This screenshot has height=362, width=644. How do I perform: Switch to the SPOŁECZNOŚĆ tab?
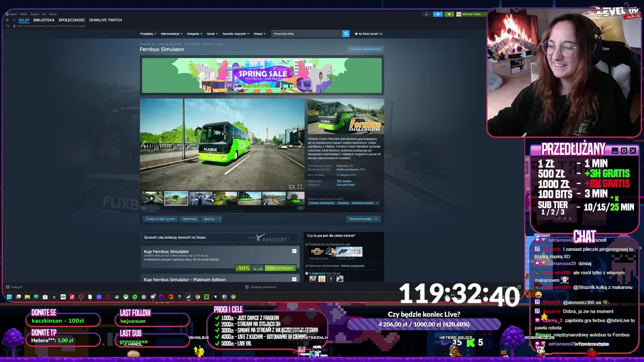[x=71, y=20]
